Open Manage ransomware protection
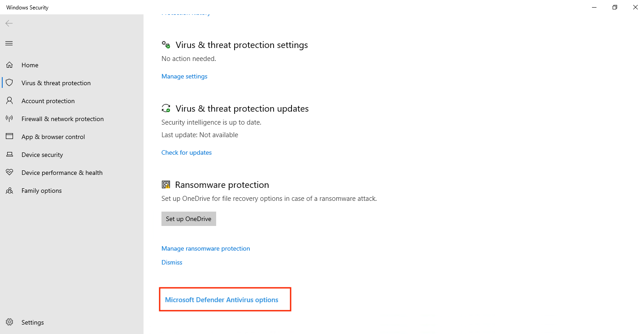 (205, 248)
